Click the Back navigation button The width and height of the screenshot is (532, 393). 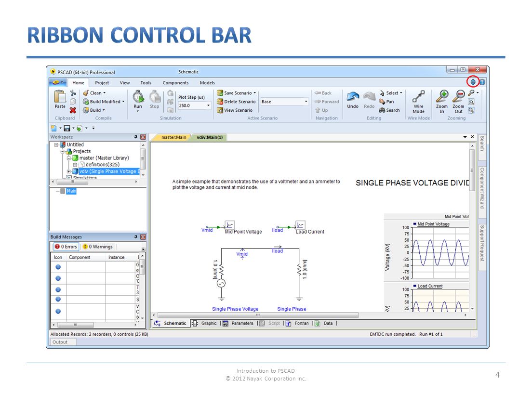pyautogui.click(x=323, y=93)
